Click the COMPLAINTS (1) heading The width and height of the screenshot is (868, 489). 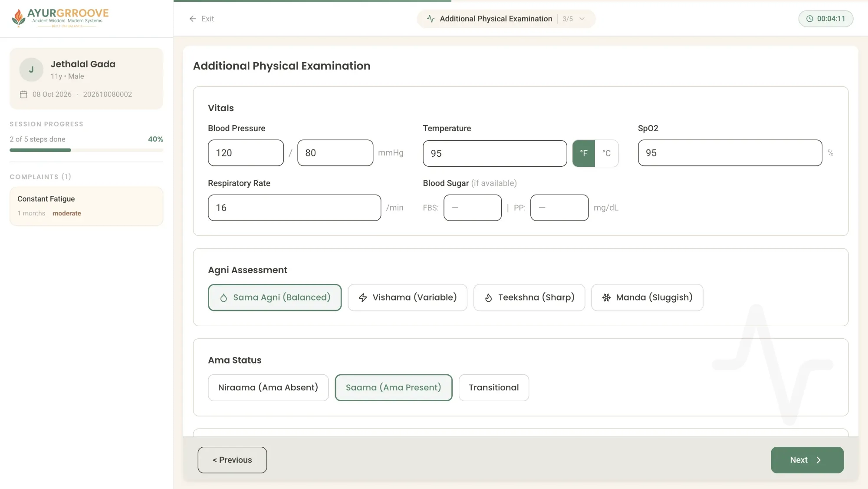click(40, 177)
